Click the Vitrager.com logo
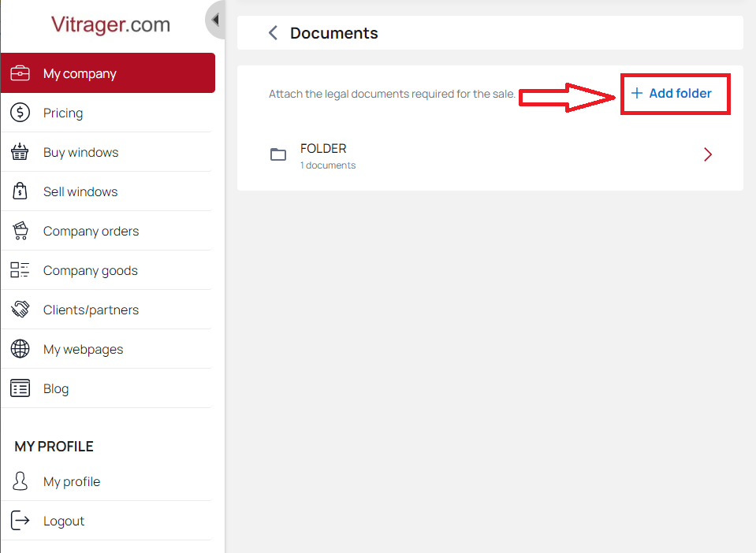Image resolution: width=756 pixels, height=553 pixels. coord(110,24)
